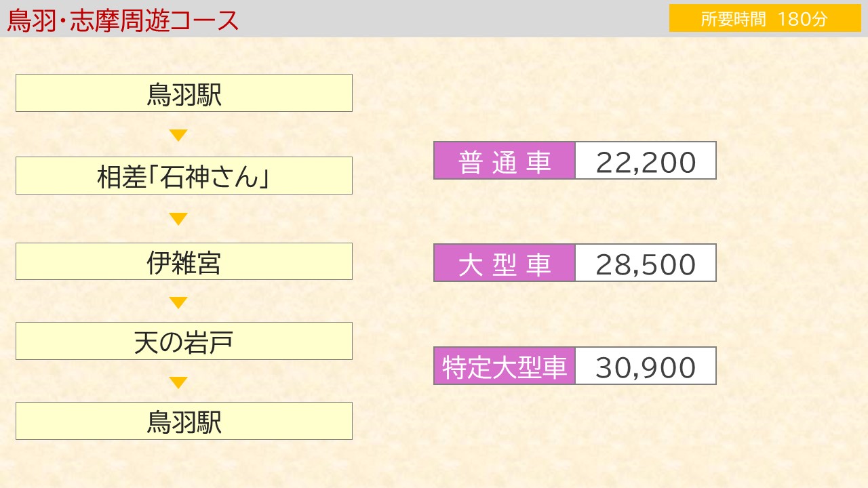The image size is (868, 488).
Task: Select the 普通車 label
Action: [505, 161]
